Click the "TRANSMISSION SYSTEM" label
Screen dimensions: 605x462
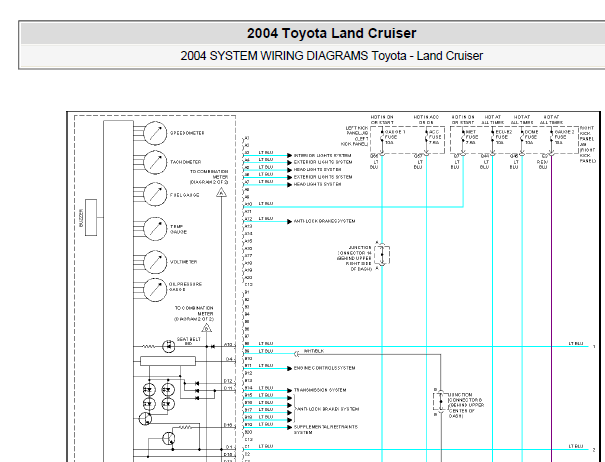320,390
